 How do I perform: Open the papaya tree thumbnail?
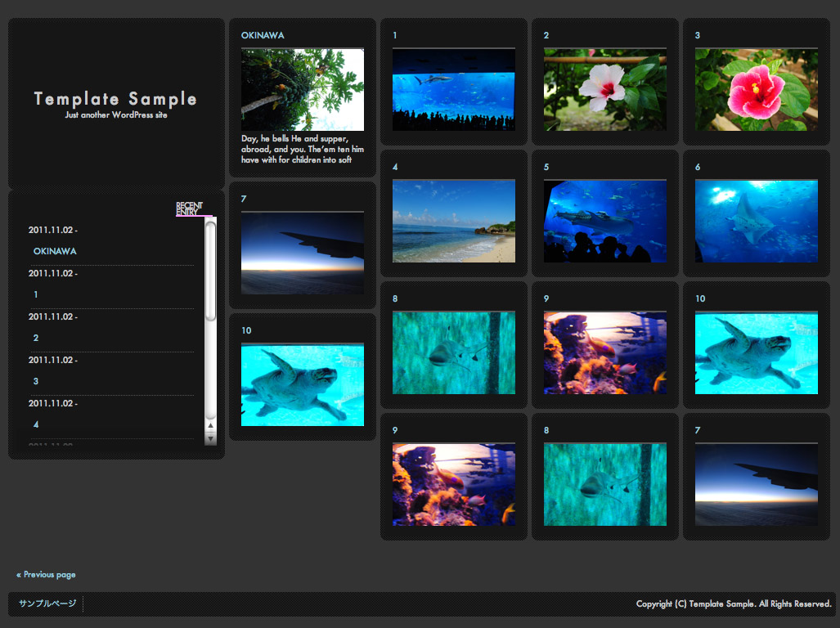(302, 89)
